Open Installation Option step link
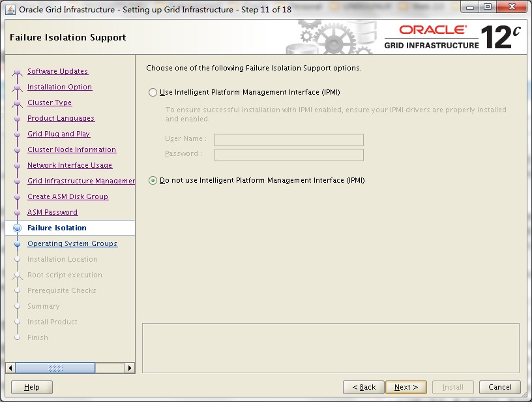 pyautogui.click(x=60, y=87)
